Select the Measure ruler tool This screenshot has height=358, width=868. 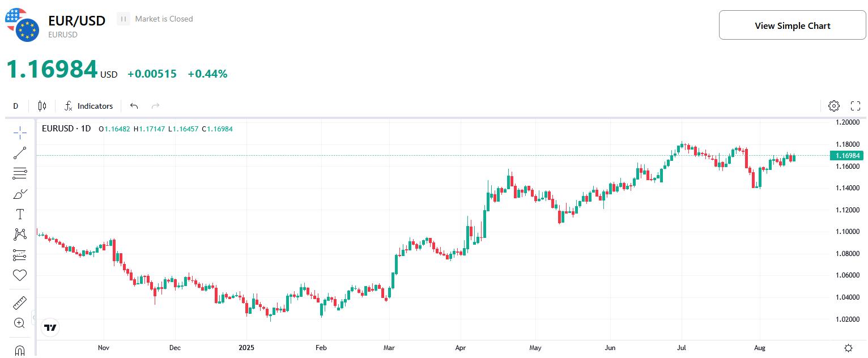point(19,302)
